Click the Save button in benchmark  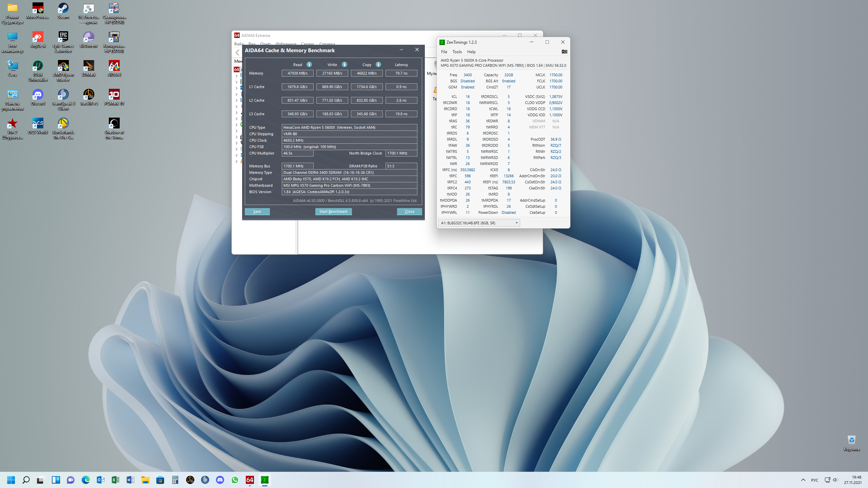pos(257,211)
